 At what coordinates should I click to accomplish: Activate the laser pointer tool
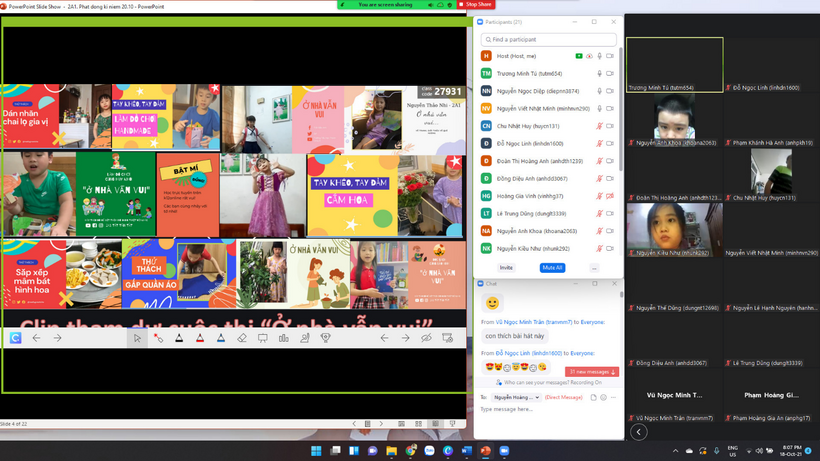pos(158,338)
